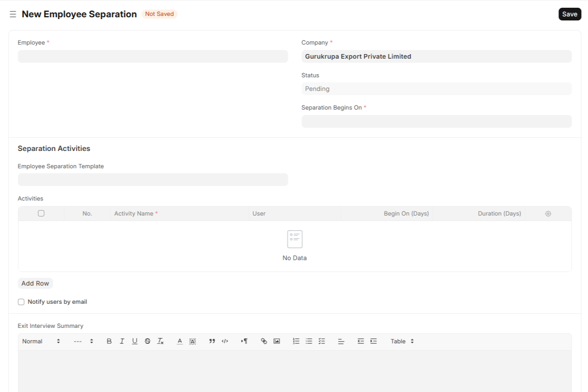Select the Company field value

tap(437, 56)
